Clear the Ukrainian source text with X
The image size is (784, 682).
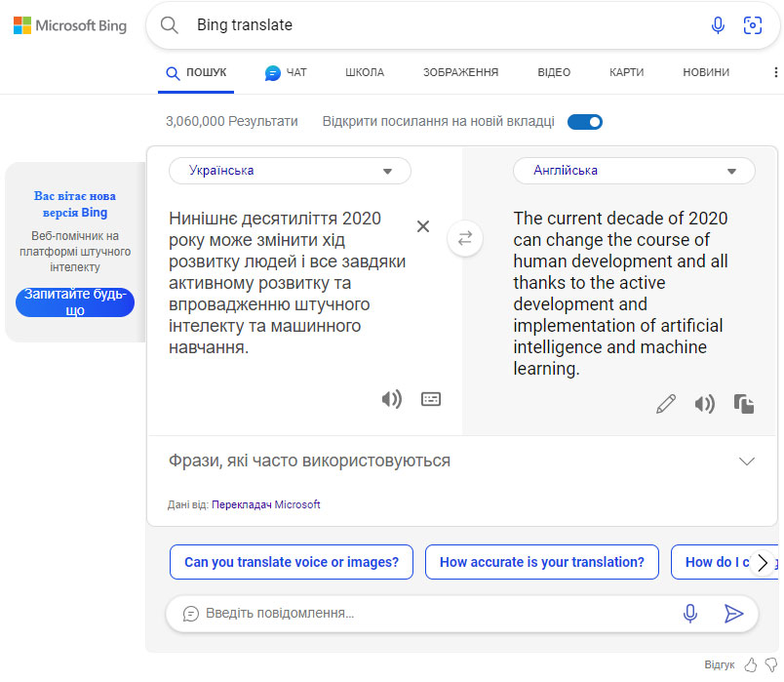pos(423,226)
